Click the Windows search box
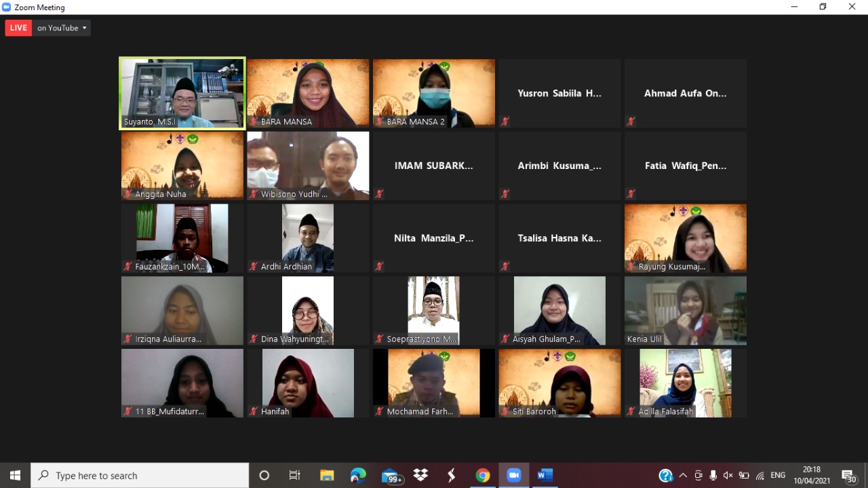The width and height of the screenshot is (868, 488). tap(140, 476)
